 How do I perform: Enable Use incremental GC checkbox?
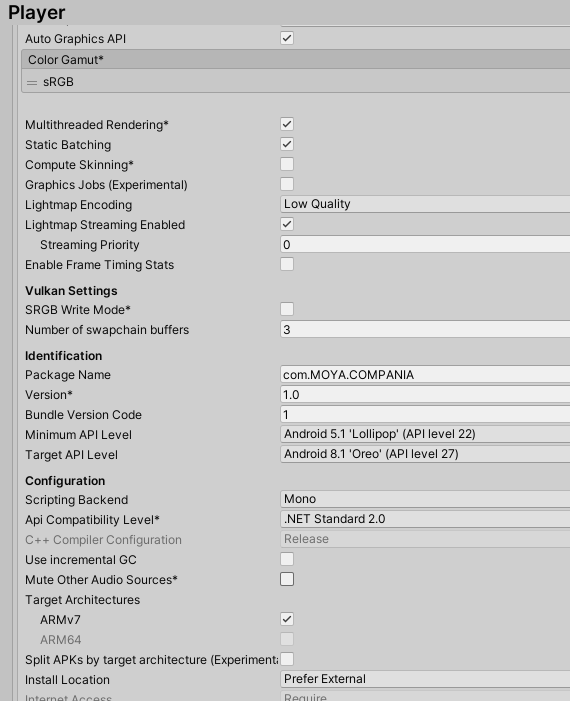pyautogui.click(x=287, y=559)
